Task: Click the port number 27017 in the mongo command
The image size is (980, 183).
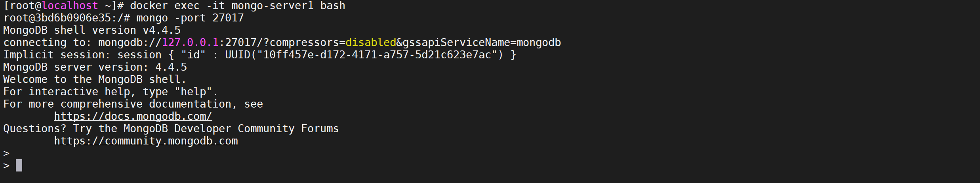Action: (228, 18)
